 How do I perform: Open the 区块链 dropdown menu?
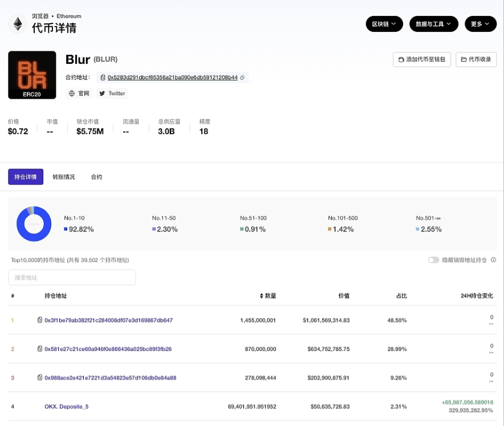click(384, 24)
